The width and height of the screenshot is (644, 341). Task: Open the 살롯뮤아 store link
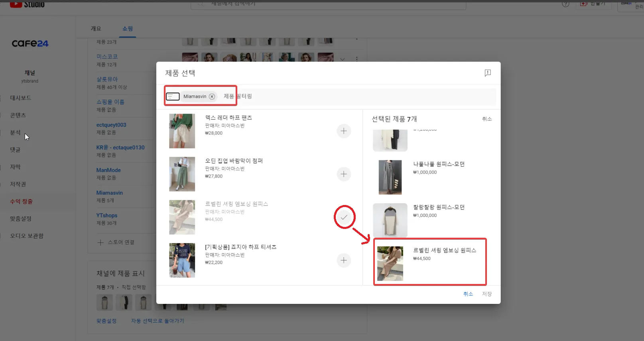[x=107, y=79]
